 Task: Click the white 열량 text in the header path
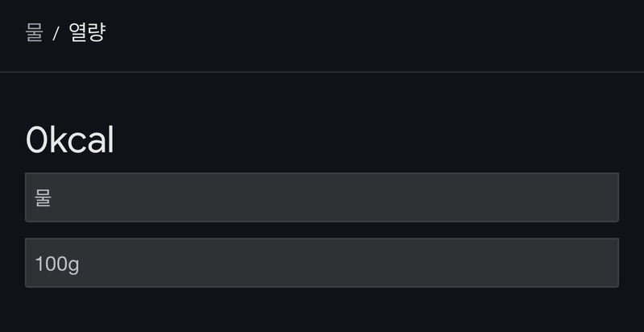pyautogui.click(x=87, y=32)
